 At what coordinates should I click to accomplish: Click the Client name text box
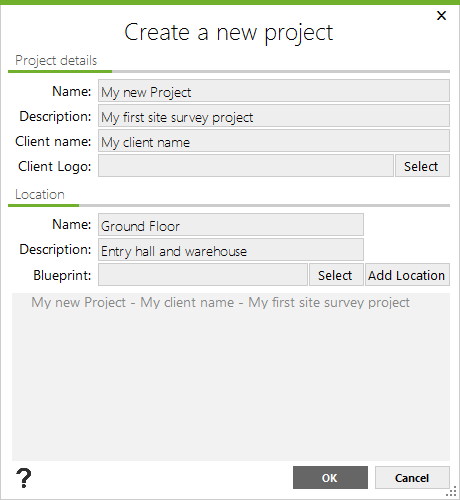pos(274,141)
